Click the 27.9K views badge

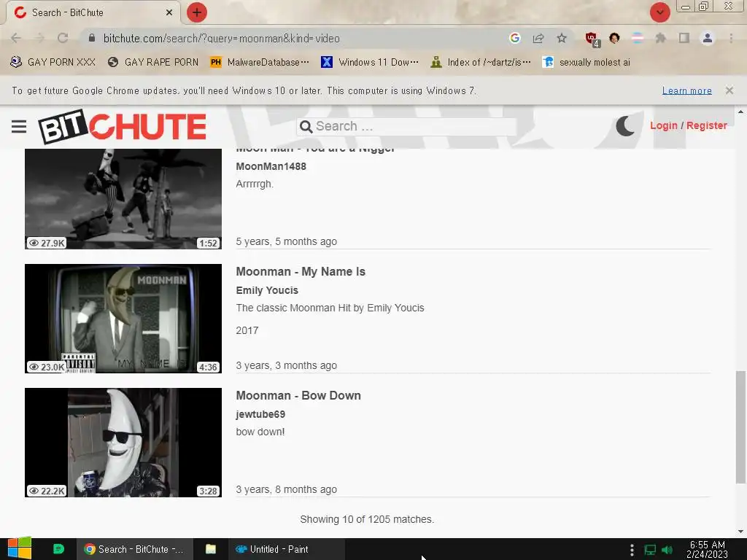(x=46, y=243)
